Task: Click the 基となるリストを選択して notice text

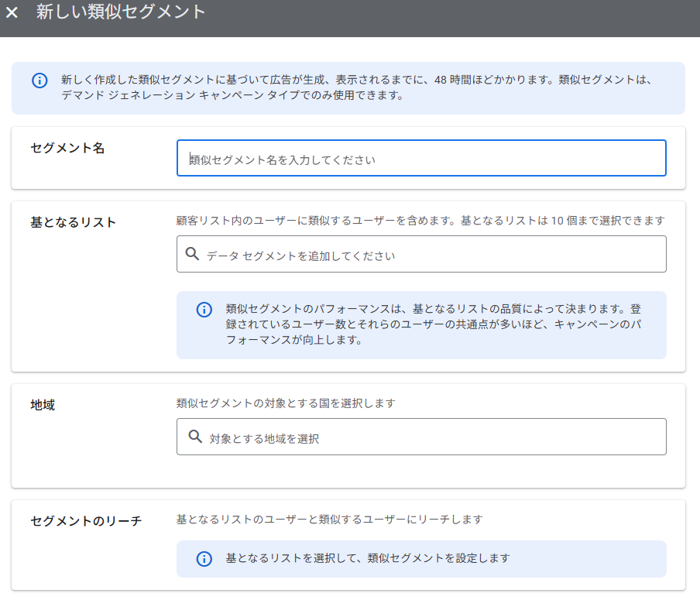Action: click(368, 558)
